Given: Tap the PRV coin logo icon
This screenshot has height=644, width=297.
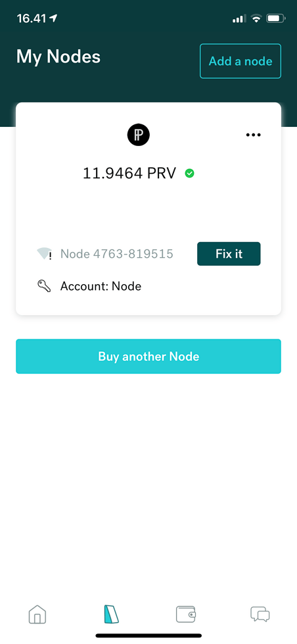Looking at the screenshot, I should 138,135.
